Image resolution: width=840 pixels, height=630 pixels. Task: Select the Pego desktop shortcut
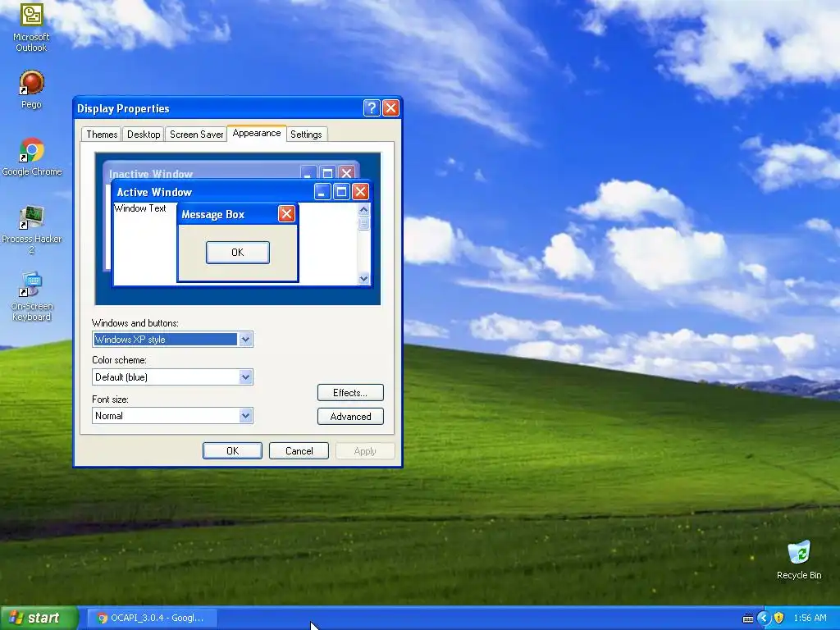coord(31,89)
